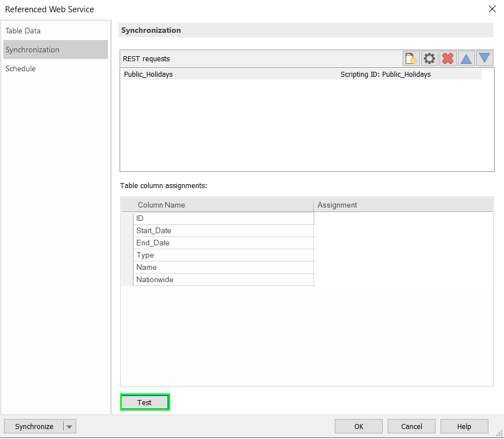Move REST request down

(485, 58)
